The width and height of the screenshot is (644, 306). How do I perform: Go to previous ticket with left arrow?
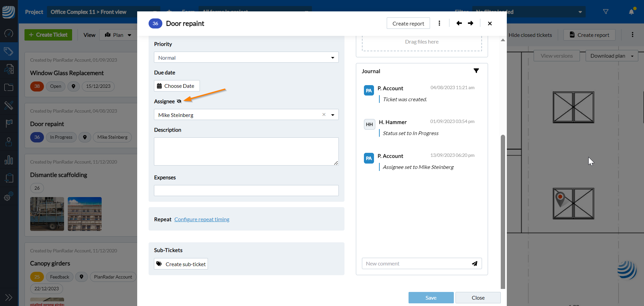coord(459,23)
